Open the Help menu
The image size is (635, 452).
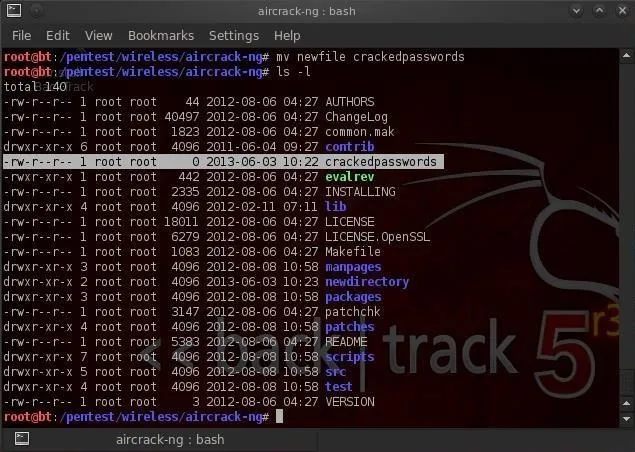(287, 36)
